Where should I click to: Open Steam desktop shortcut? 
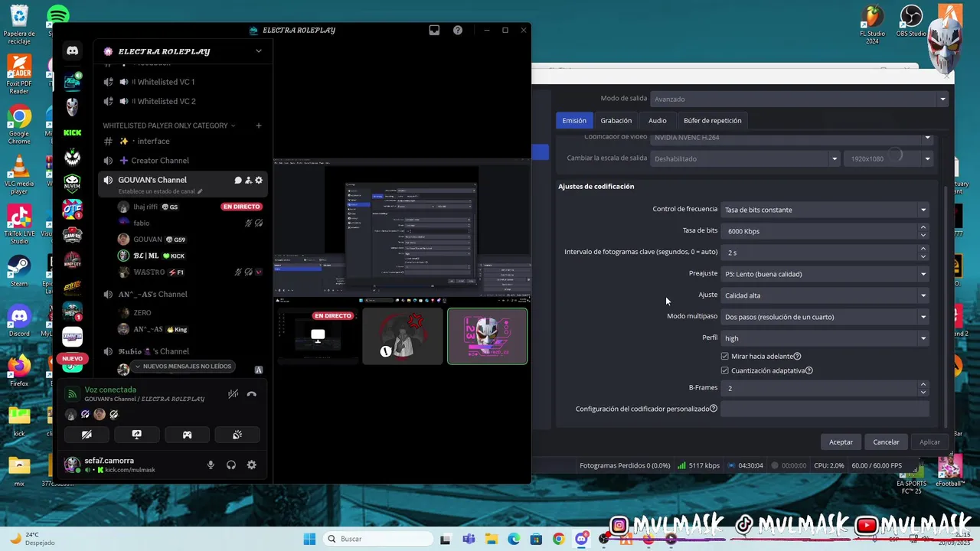[19, 271]
